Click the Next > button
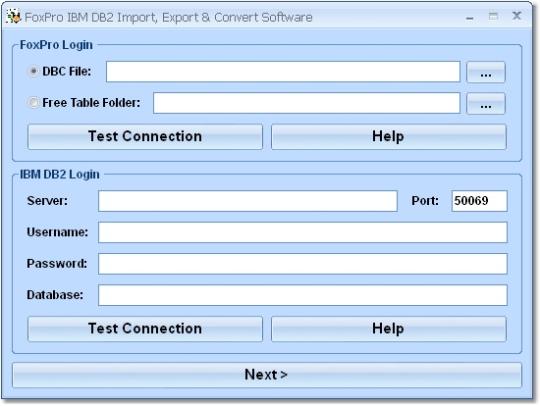 coord(267,375)
